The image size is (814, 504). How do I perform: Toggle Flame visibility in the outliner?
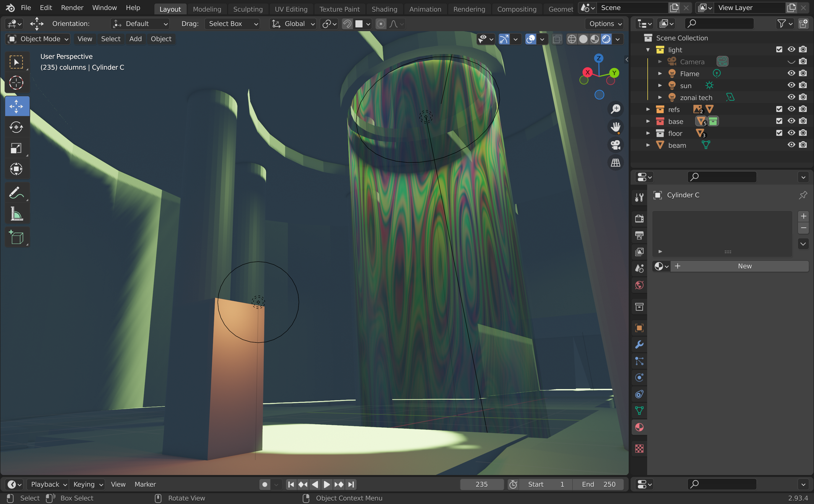pyautogui.click(x=791, y=73)
